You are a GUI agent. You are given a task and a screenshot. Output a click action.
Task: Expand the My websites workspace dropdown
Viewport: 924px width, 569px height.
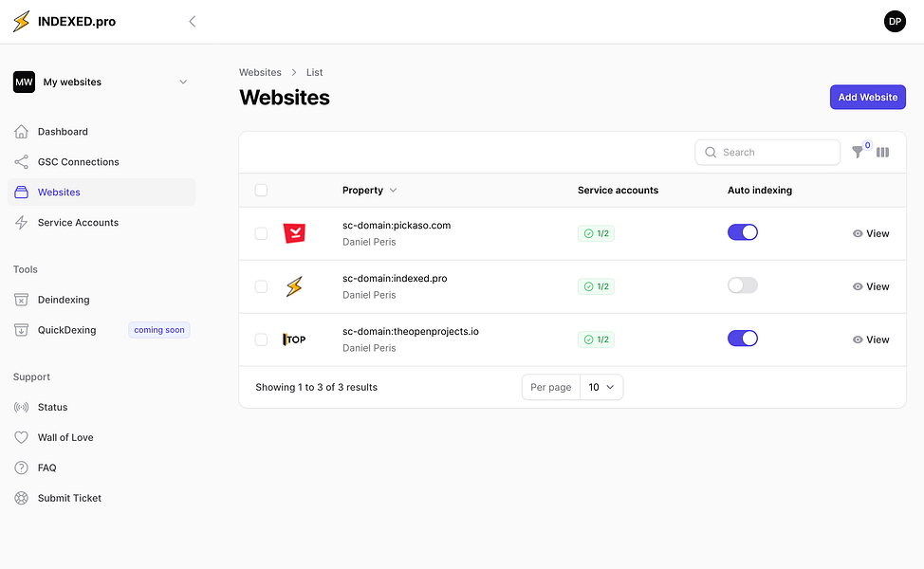[x=183, y=82]
